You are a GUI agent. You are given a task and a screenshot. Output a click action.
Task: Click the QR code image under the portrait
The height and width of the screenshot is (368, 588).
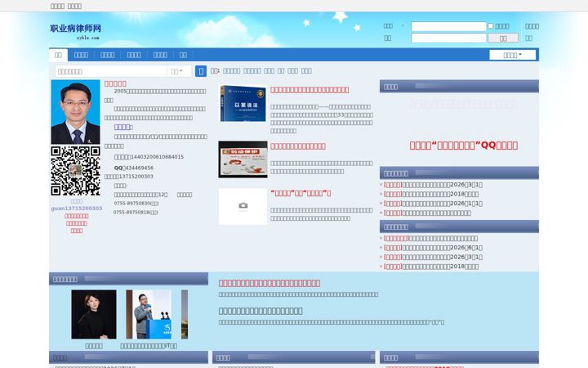75,171
